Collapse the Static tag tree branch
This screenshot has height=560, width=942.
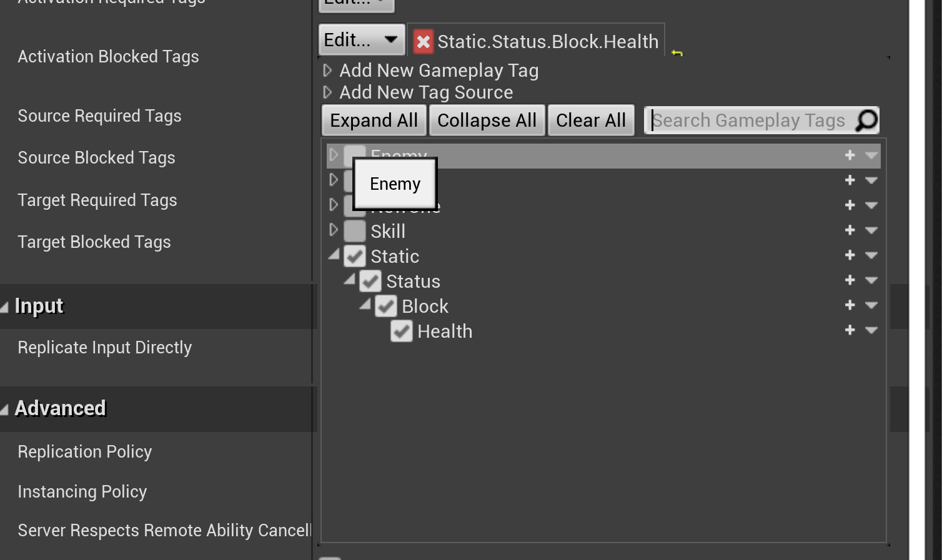click(333, 255)
